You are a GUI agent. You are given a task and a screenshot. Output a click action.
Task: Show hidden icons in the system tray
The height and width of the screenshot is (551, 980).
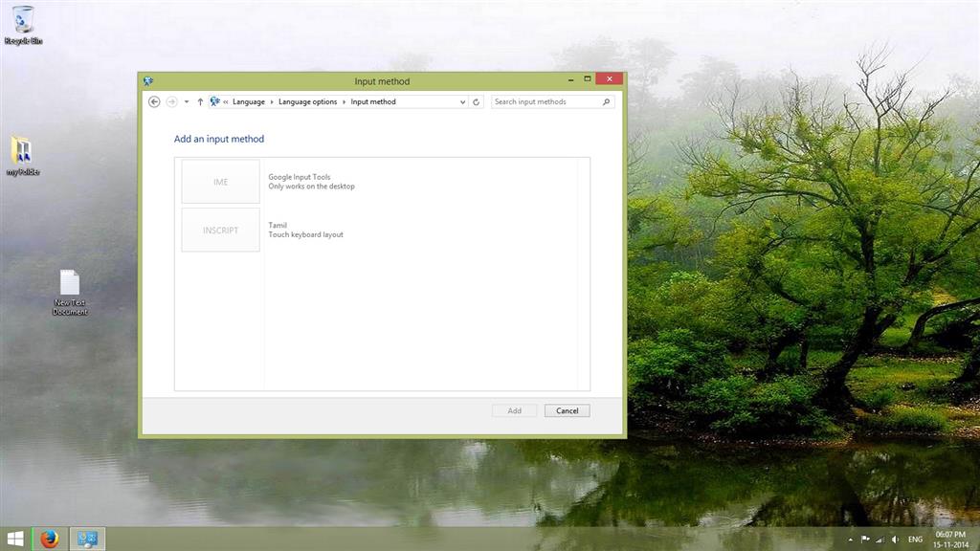coord(850,539)
